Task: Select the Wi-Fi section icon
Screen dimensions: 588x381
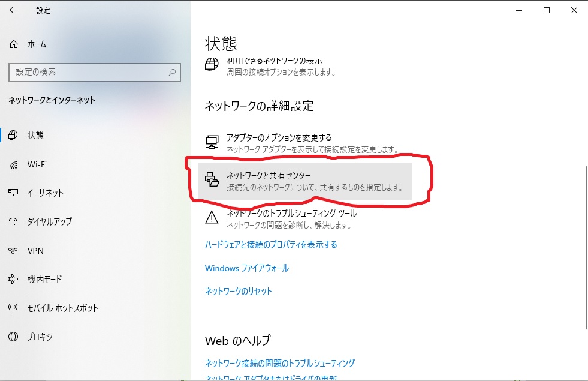Action: (x=13, y=164)
